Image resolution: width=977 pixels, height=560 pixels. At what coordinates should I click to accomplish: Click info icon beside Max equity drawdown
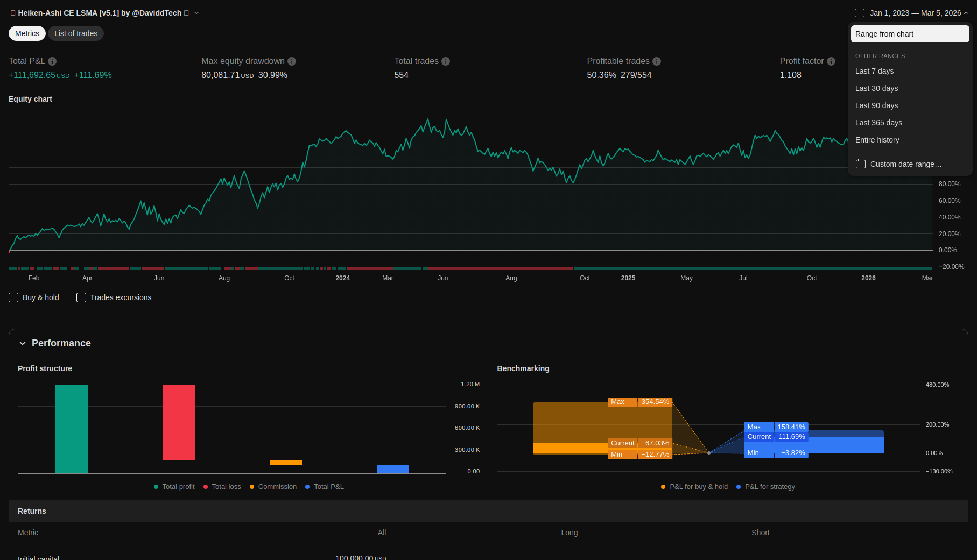click(292, 61)
